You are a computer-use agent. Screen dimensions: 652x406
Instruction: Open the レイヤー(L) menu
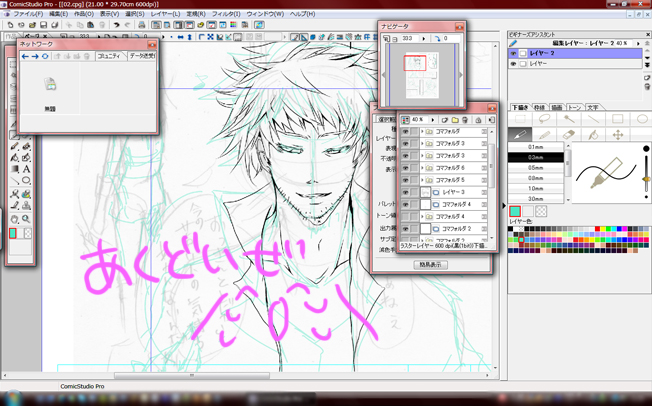[165, 14]
